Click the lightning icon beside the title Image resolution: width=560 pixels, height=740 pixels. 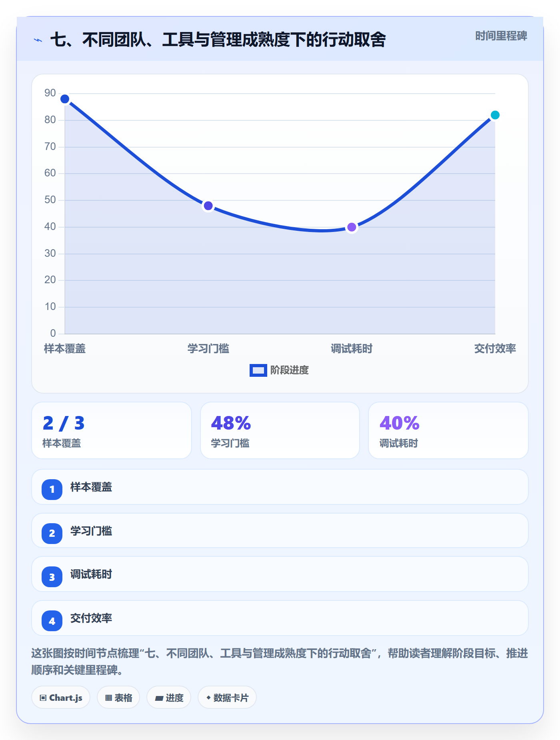(38, 40)
